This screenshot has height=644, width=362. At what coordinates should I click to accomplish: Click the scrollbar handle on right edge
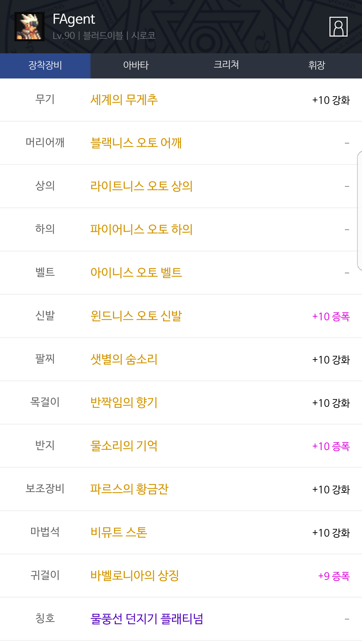coord(360,211)
